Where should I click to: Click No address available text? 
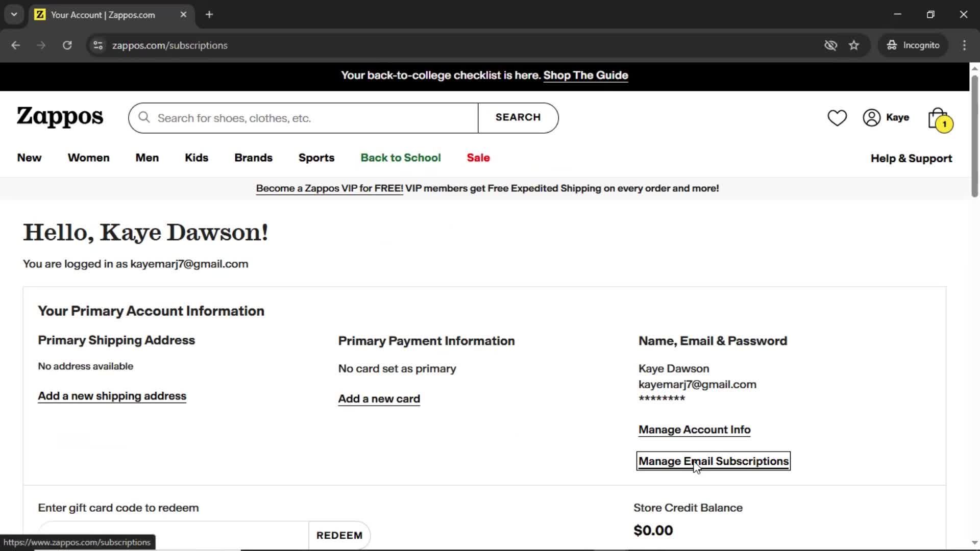[85, 366]
